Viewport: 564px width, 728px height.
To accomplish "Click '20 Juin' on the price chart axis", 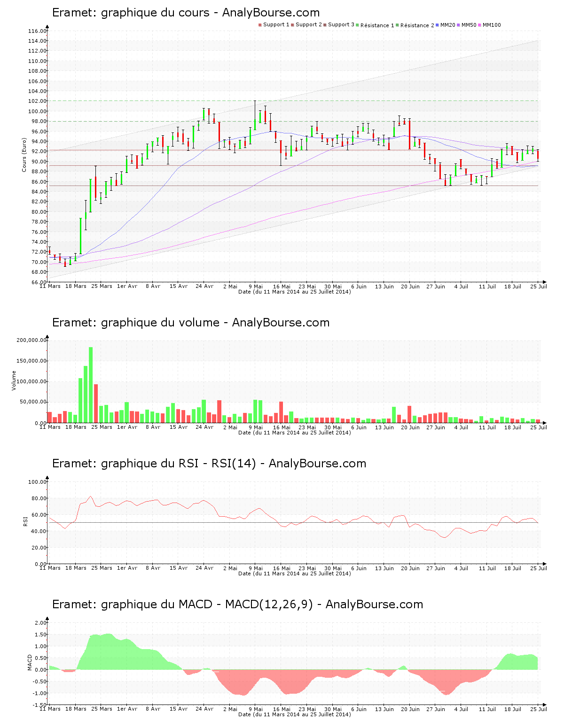I will 410,286.
